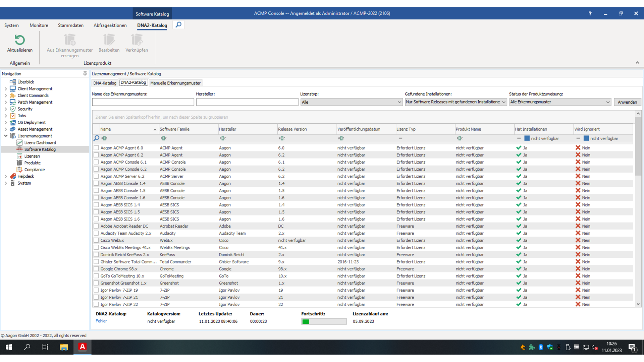Open Status der Produktzuweisung dropdown
This screenshot has height=362, width=644.
pyautogui.click(x=560, y=102)
